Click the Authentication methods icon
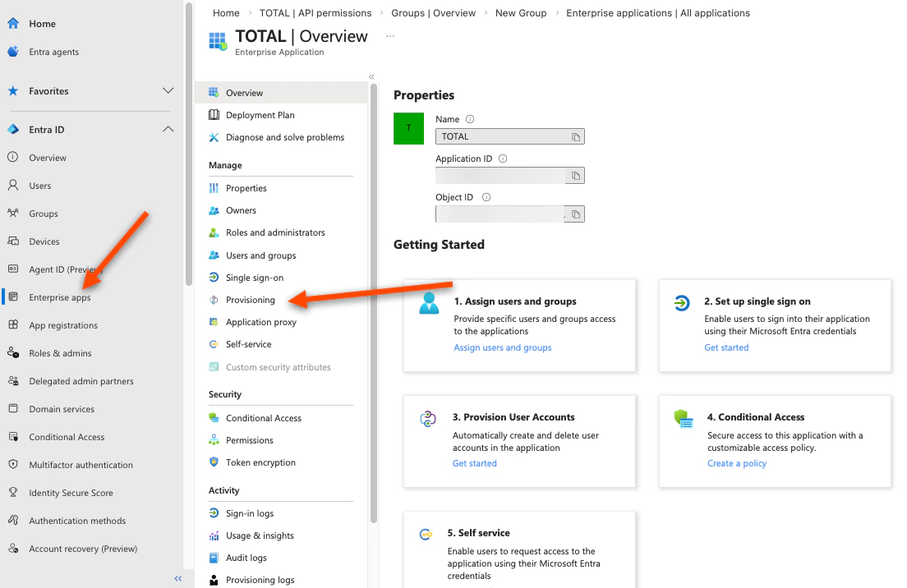This screenshot has width=907, height=588. (x=13, y=521)
